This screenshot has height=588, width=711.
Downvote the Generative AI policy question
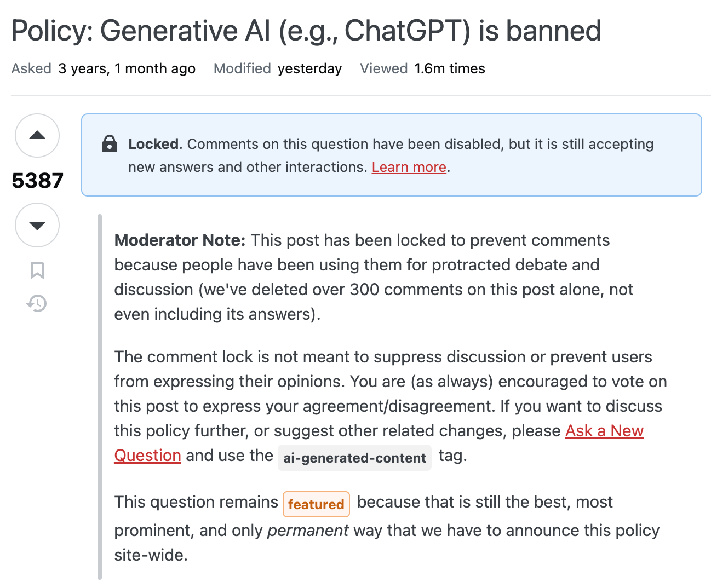point(37,225)
